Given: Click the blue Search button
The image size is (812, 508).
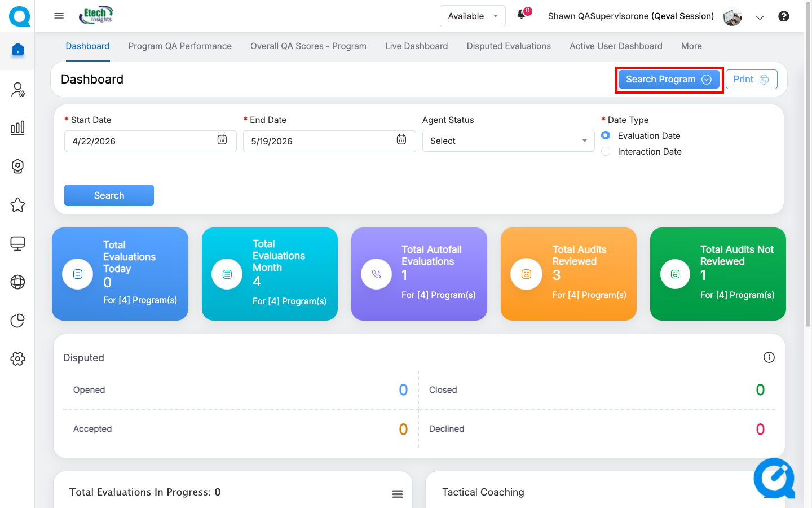Looking at the screenshot, I should point(109,195).
